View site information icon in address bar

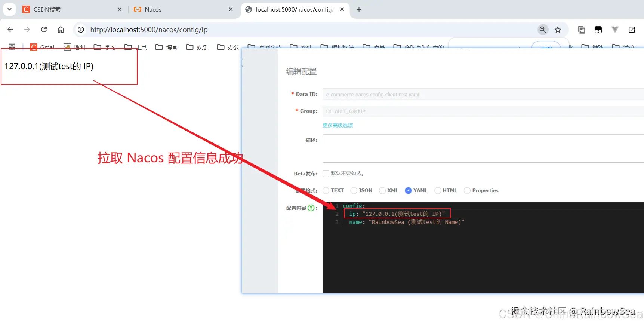[x=81, y=30]
